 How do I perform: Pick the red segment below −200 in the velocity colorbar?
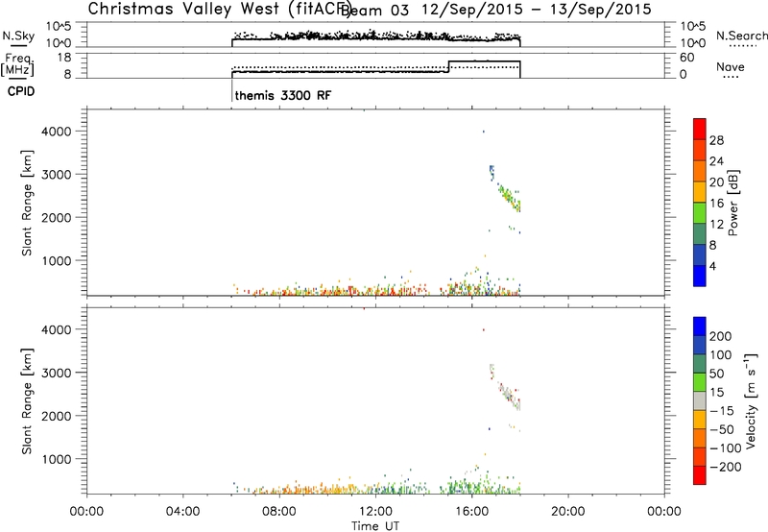[700, 475]
